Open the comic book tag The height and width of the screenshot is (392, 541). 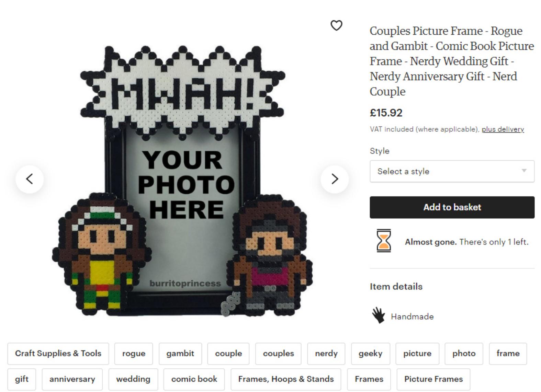pyautogui.click(x=194, y=379)
